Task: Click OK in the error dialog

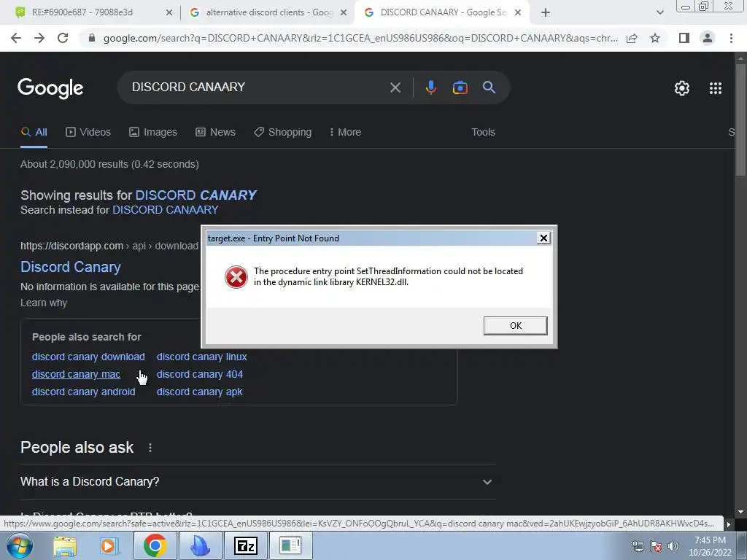Action: point(516,326)
